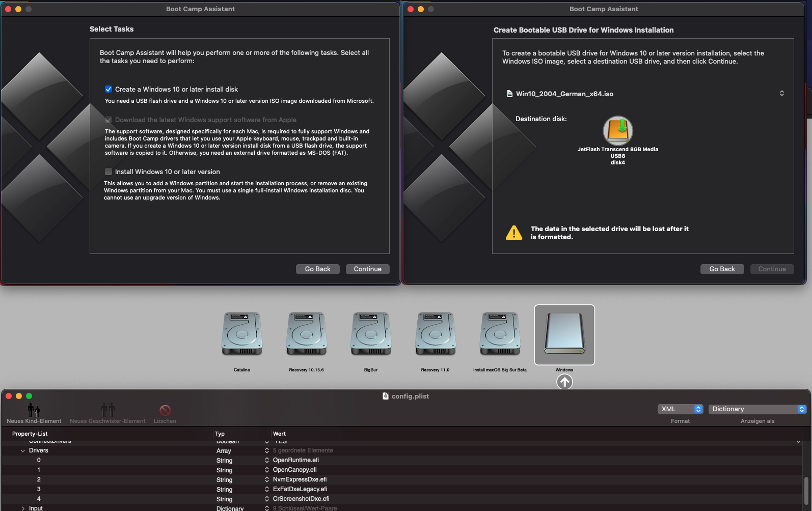Choose the BigSur drive icon
This screenshot has width=812, height=511.
[x=371, y=334]
